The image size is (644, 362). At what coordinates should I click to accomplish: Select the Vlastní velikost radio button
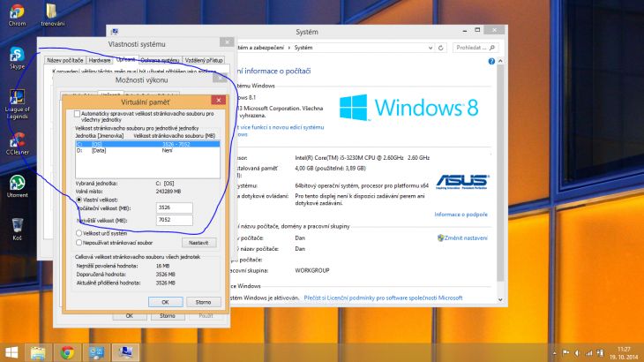point(79,200)
